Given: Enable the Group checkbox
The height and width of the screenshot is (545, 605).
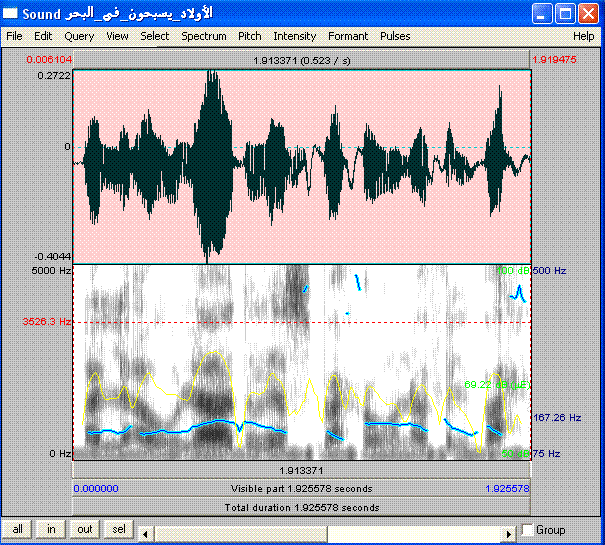Looking at the screenshot, I should coord(528,530).
